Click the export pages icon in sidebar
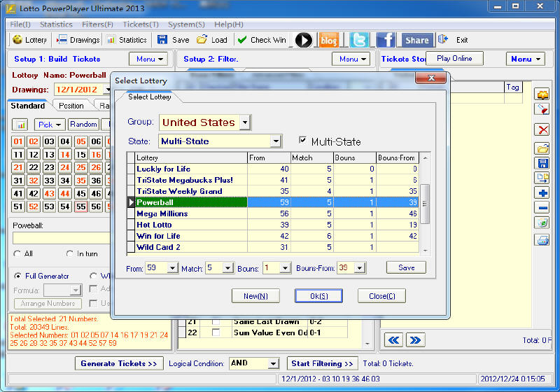 (543, 178)
